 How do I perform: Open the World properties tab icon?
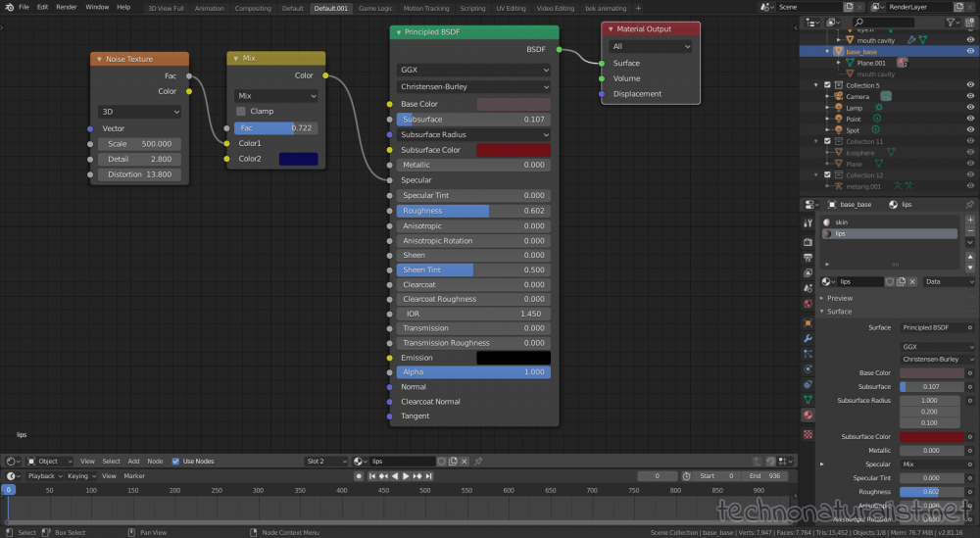(x=808, y=304)
